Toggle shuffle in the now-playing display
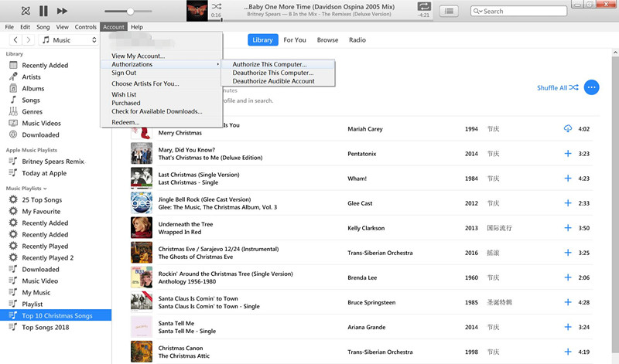The image size is (619, 364). (x=217, y=6)
